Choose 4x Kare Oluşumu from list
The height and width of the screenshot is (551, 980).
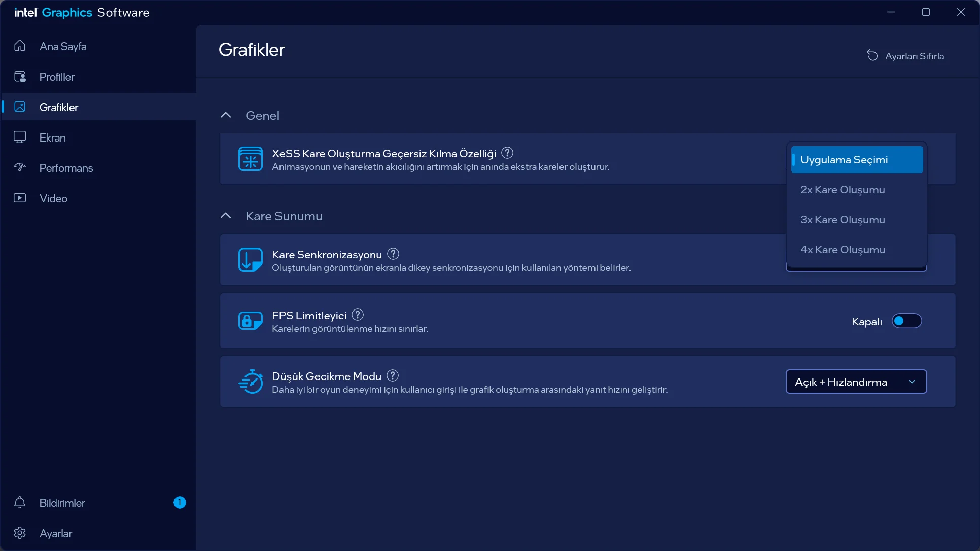tap(843, 250)
